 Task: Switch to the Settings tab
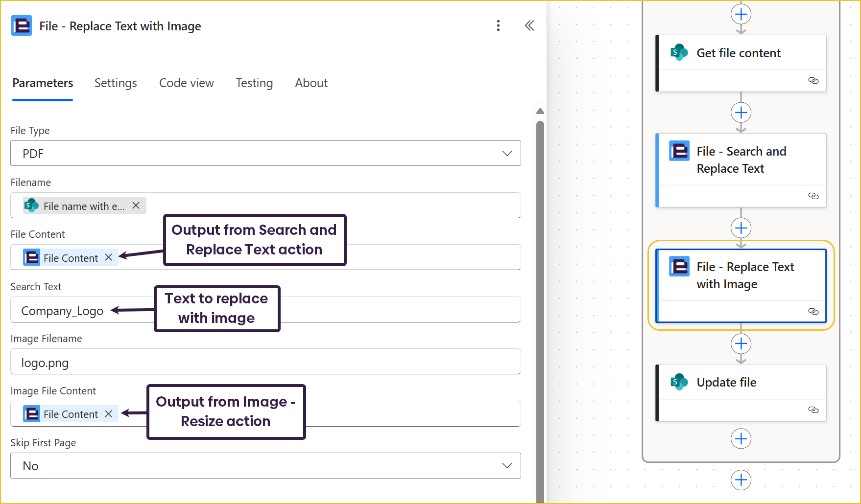coord(116,83)
